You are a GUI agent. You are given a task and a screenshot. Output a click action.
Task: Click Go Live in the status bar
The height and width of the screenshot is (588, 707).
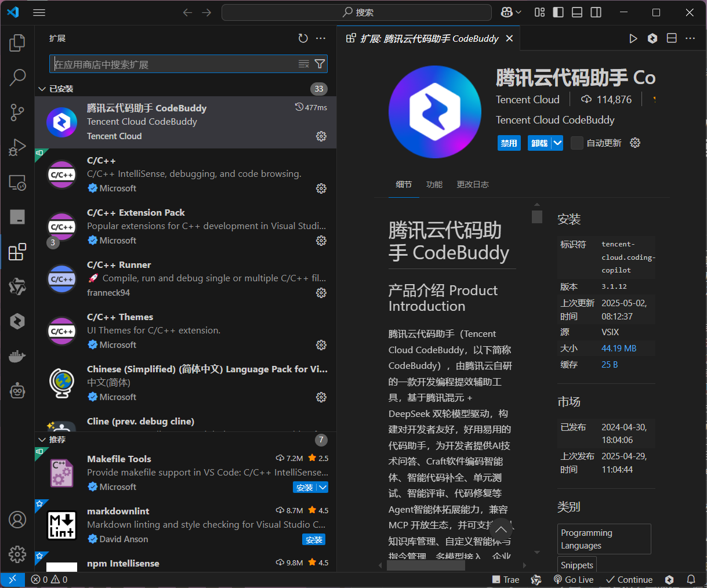[574, 579]
